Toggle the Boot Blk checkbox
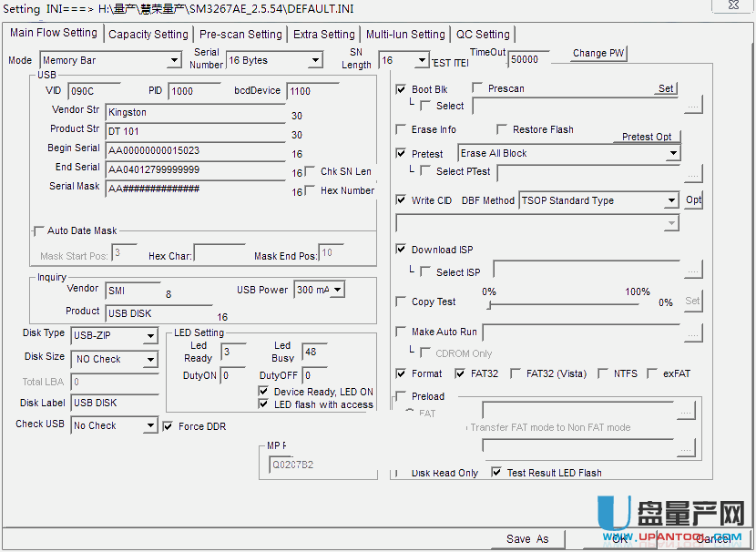756x552 pixels. tap(402, 89)
